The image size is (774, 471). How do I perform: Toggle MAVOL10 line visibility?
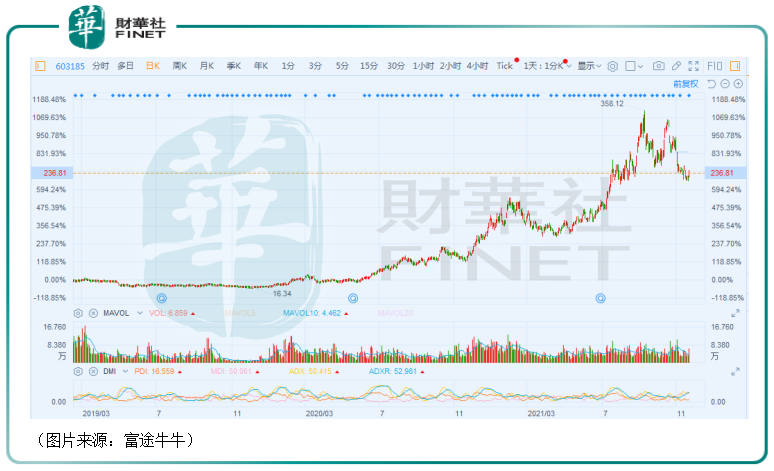click(312, 313)
